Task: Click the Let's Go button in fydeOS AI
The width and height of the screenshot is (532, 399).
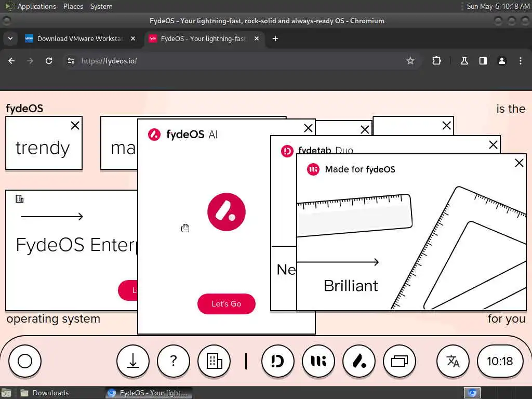Action: click(227, 303)
